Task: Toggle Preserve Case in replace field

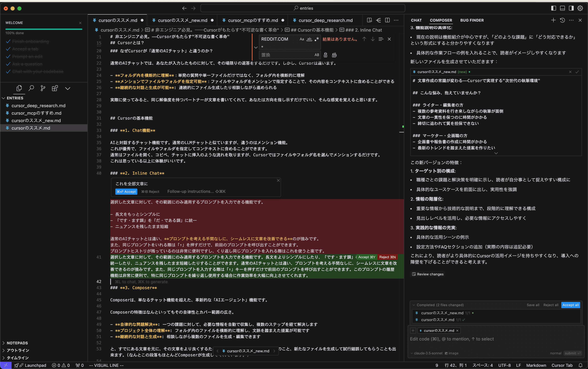Action: coord(317,55)
